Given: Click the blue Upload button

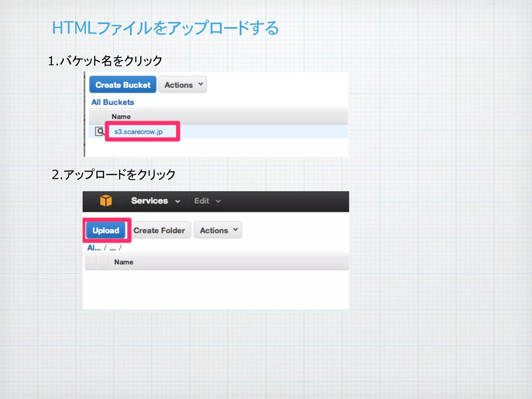Looking at the screenshot, I should 106,230.
